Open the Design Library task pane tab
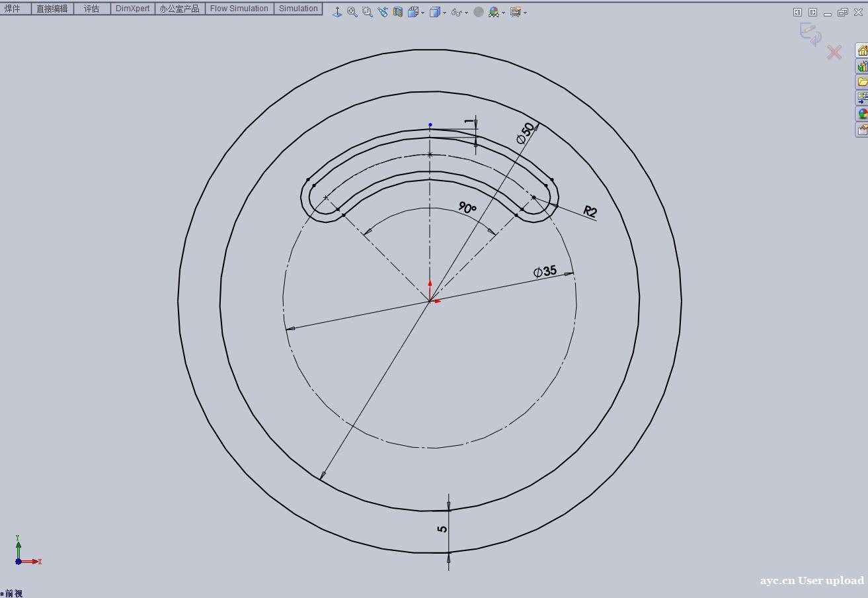The image size is (868, 598). pos(862,66)
